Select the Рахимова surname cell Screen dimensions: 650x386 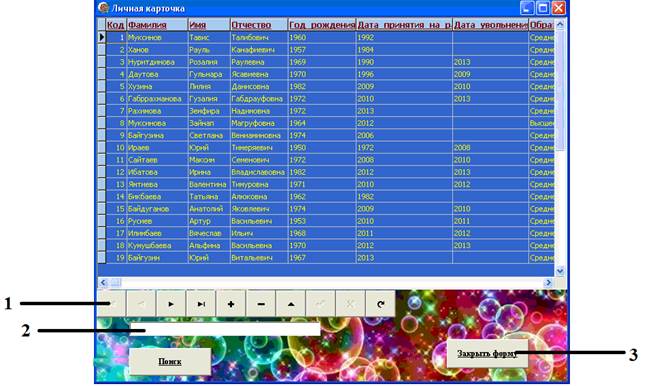click(157, 111)
